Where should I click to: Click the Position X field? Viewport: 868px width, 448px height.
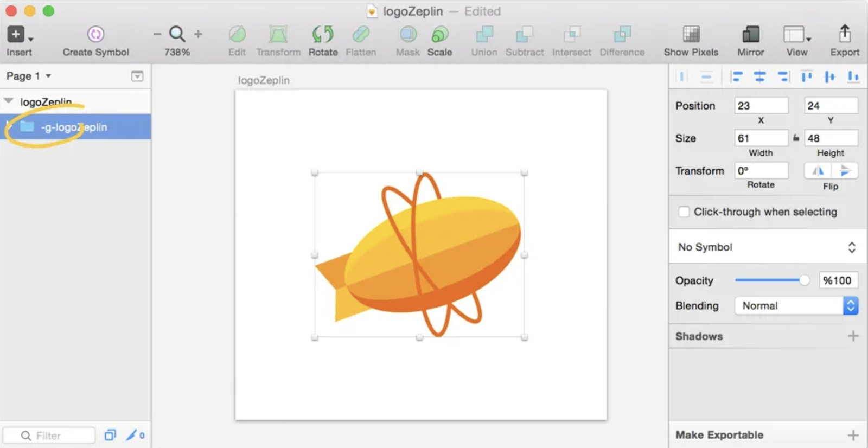tap(761, 105)
